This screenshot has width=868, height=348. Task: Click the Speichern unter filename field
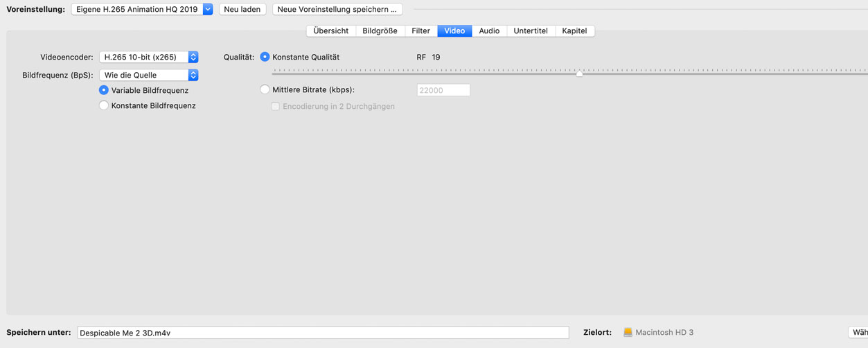click(x=323, y=333)
